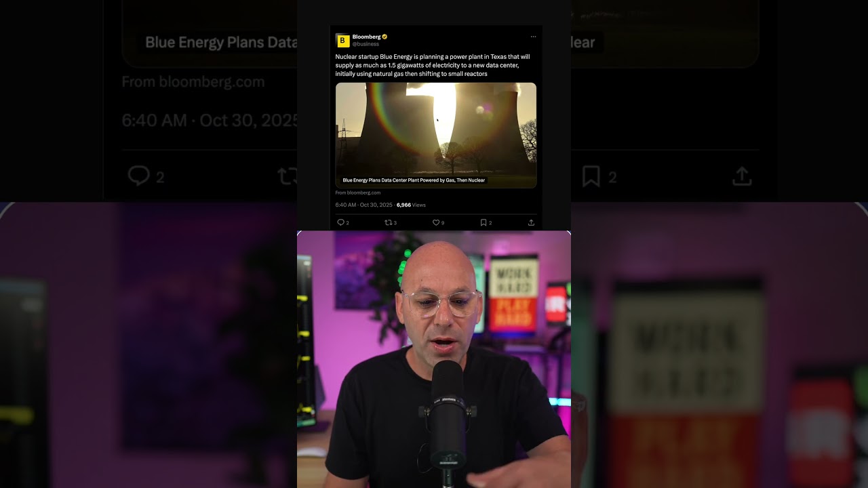Viewport: 868px width, 488px height.
Task: Click the presenter video in the lower frame
Action: [434, 359]
